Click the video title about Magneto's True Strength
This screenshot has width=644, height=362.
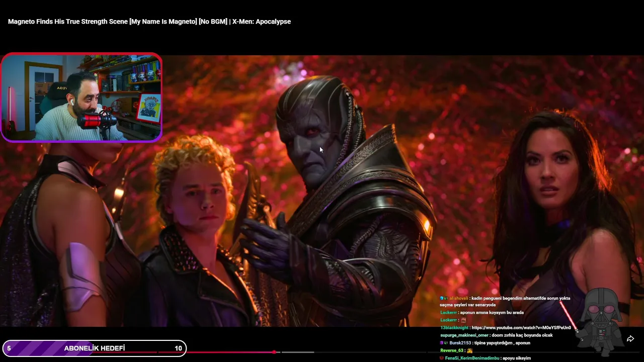(149, 22)
